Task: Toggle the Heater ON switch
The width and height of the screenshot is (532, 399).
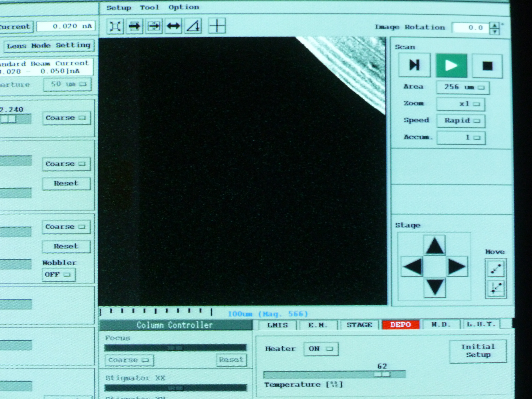Action: [x=321, y=349]
